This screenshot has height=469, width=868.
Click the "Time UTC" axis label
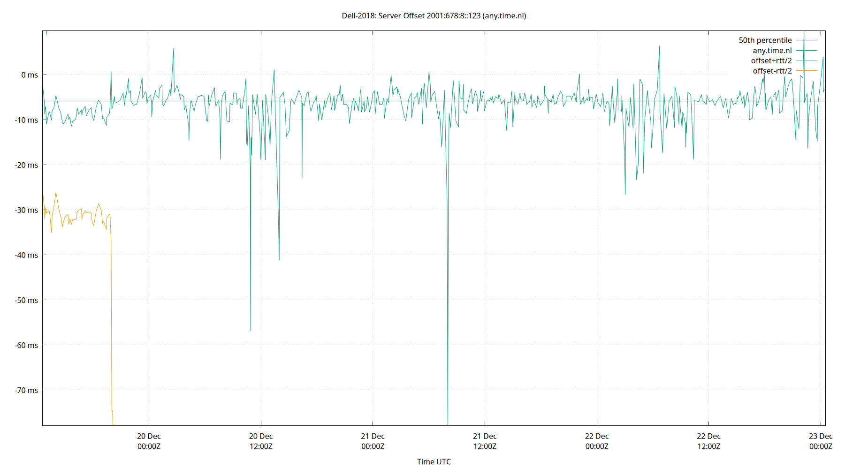(434, 461)
